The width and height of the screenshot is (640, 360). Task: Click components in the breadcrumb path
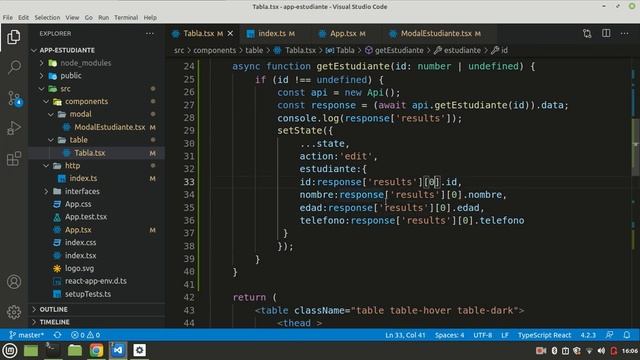(x=214, y=50)
